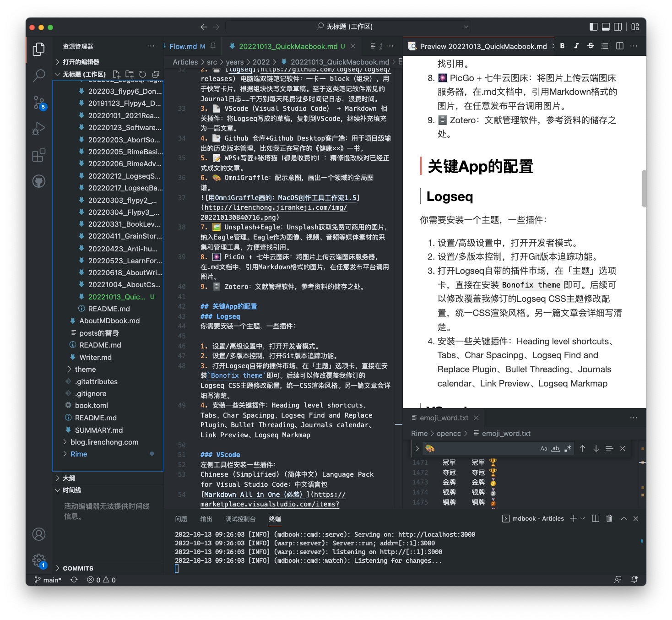The height and width of the screenshot is (620, 672).
Task: Apply strikethrough formatting in editor toolbar
Action: click(591, 46)
